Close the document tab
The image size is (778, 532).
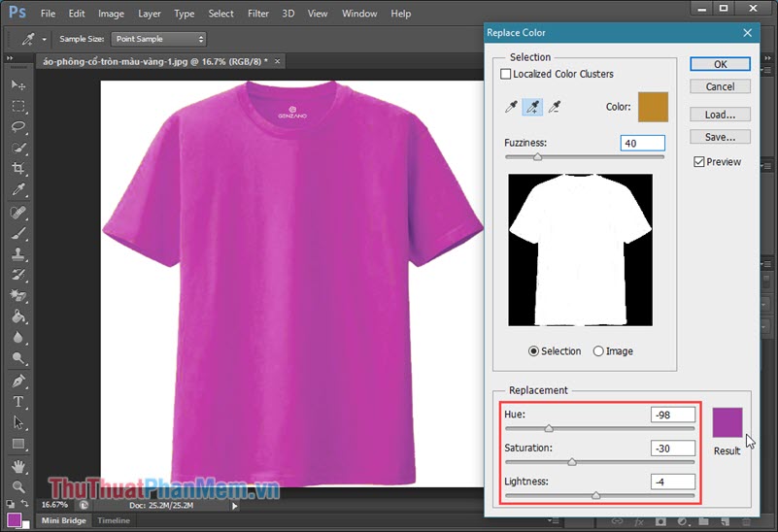pyautogui.click(x=278, y=61)
